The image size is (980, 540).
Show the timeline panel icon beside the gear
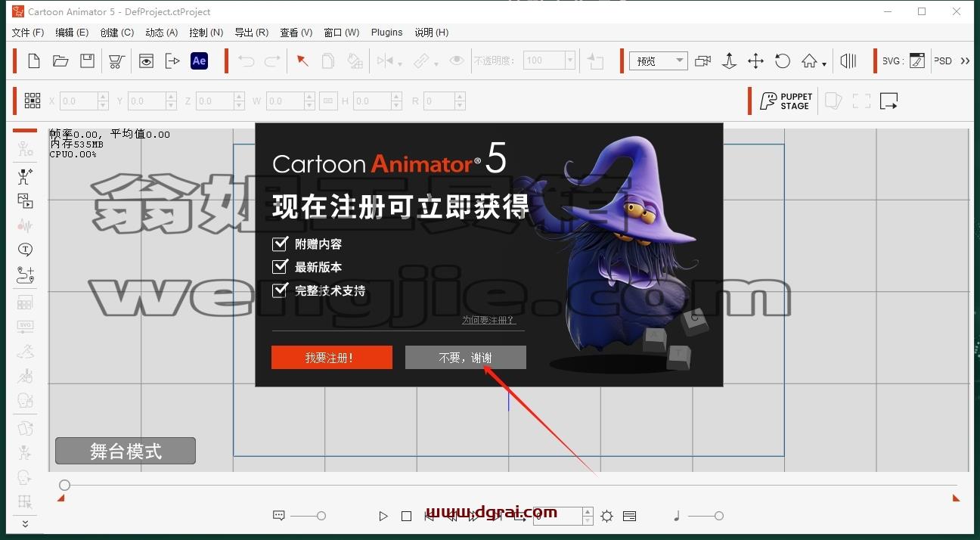click(x=629, y=517)
